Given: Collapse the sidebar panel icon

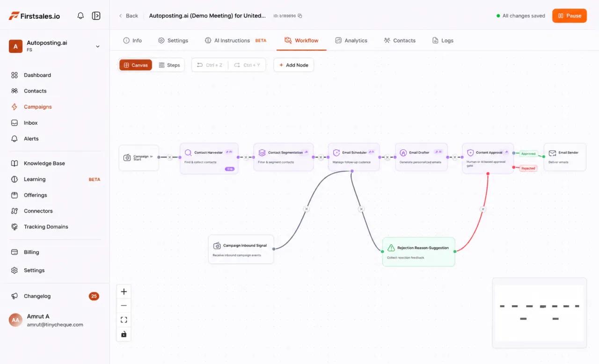Looking at the screenshot, I should (x=96, y=15).
